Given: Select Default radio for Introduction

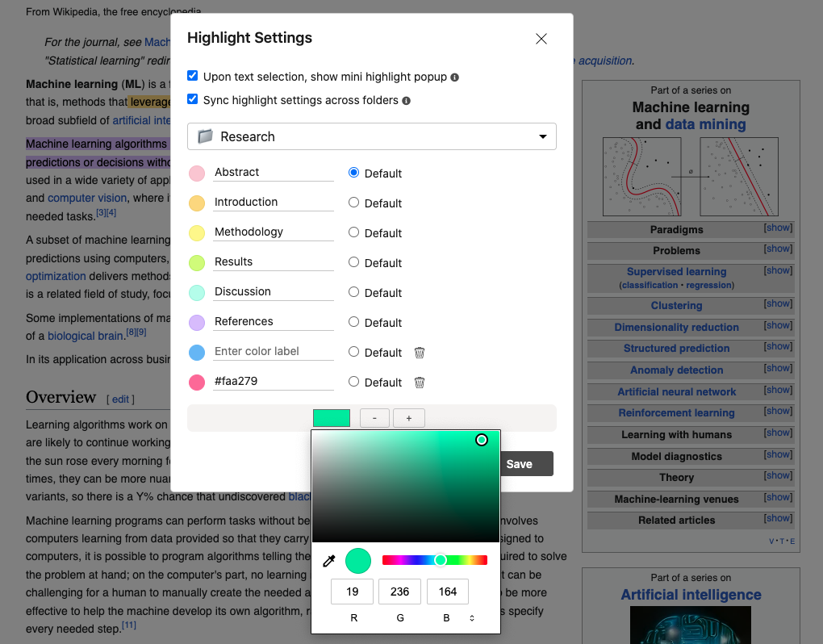Looking at the screenshot, I should 353,203.
